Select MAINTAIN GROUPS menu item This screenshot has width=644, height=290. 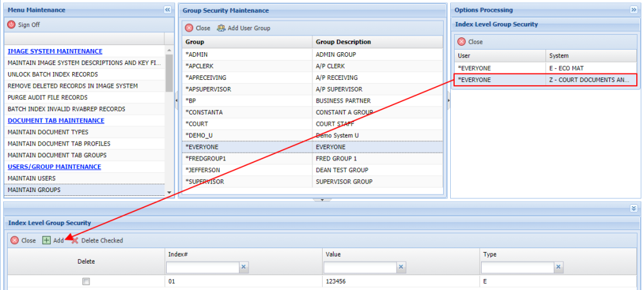84,189
